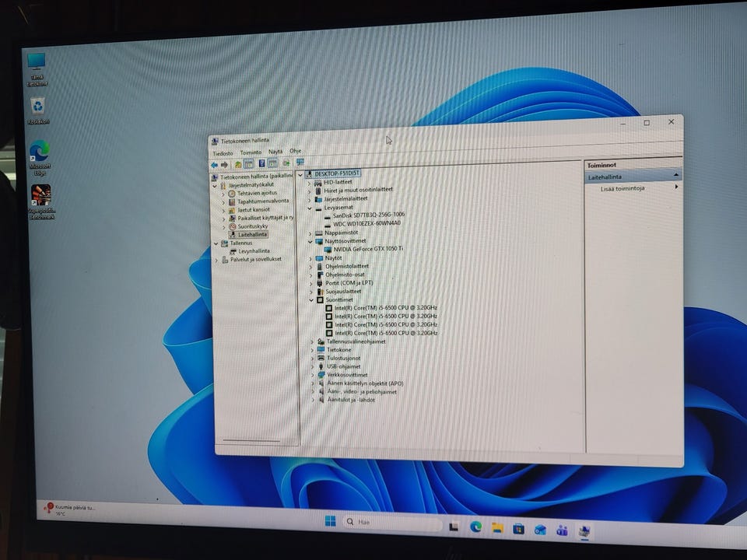
Task: Open the Ohje menu
Action: pos(296,151)
